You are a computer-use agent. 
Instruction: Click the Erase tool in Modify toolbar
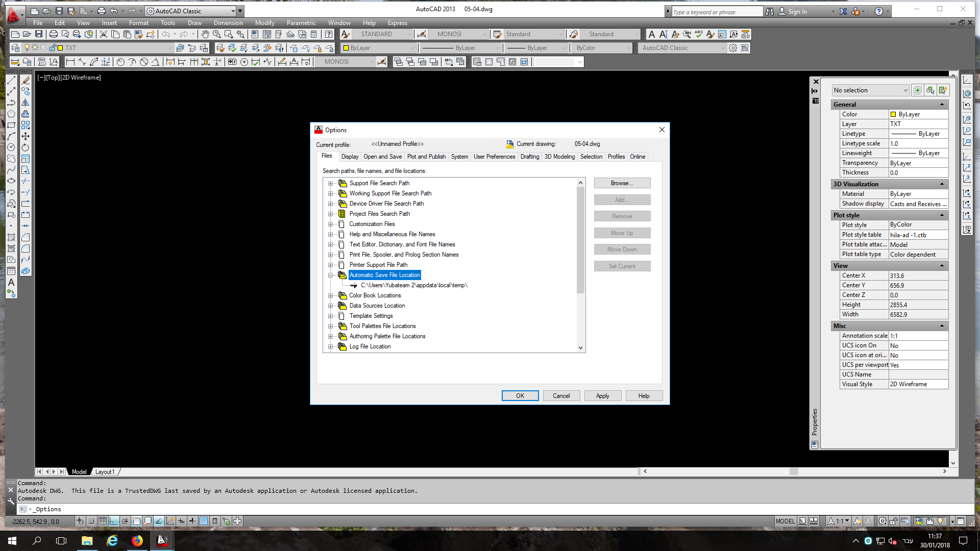point(26,80)
